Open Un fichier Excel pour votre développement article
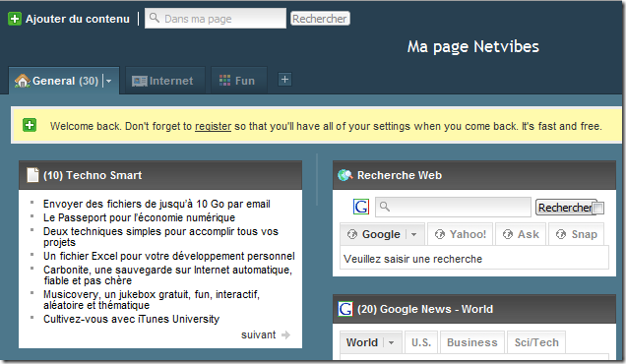The image size is (626, 364). click(x=169, y=256)
